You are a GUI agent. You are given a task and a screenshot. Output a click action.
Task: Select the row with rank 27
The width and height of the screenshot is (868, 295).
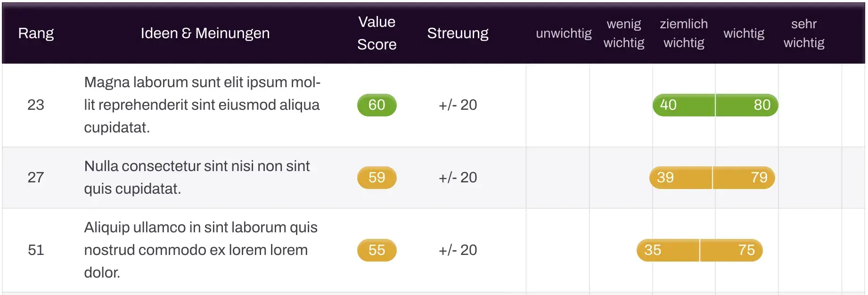(x=36, y=178)
